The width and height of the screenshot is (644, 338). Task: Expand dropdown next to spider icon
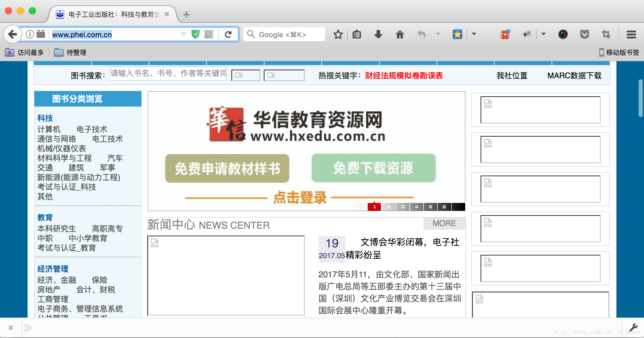pyautogui.click(x=544, y=34)
